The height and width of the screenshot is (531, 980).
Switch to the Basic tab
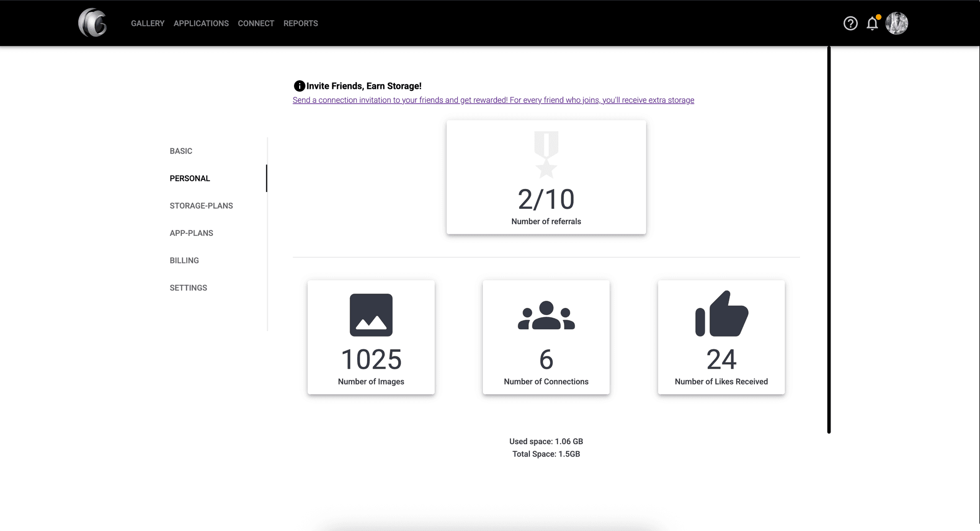[181, 151]
